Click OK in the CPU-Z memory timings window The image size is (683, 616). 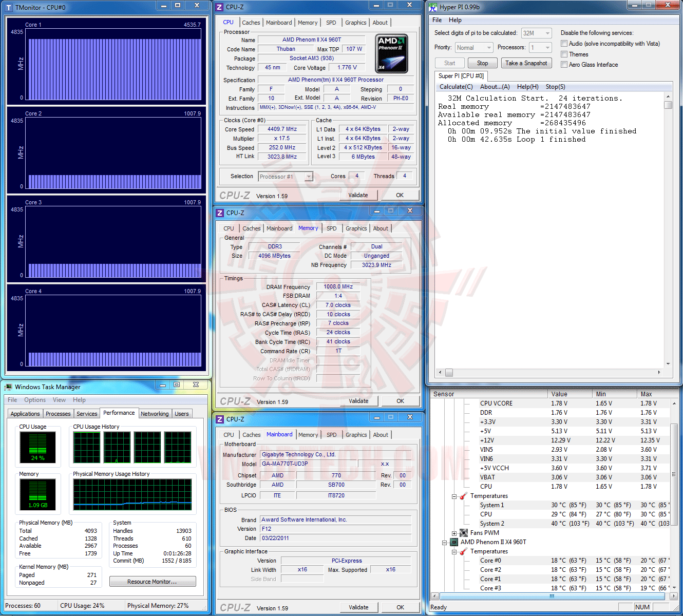pyautogui.click(x=401, y=401)
